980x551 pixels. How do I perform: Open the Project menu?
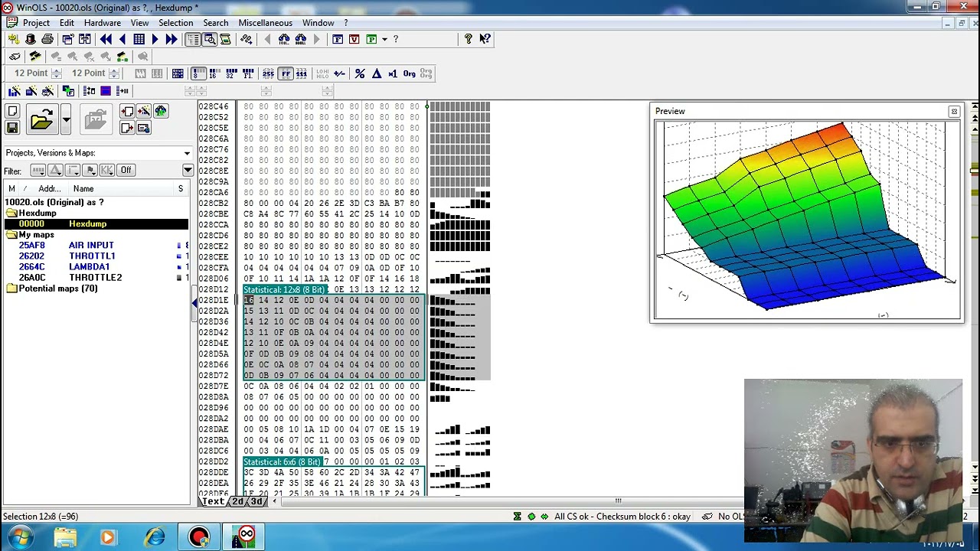[x=36, y=23]
